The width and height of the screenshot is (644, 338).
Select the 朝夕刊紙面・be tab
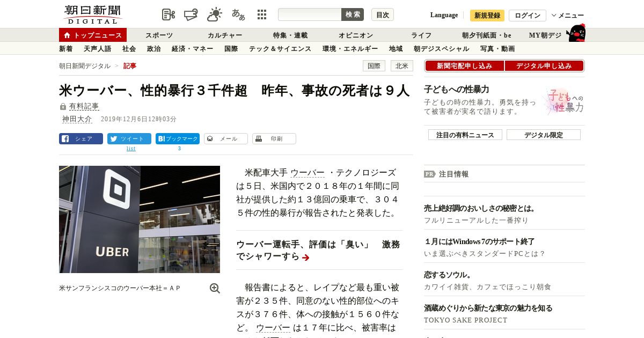tap(487, 35)
